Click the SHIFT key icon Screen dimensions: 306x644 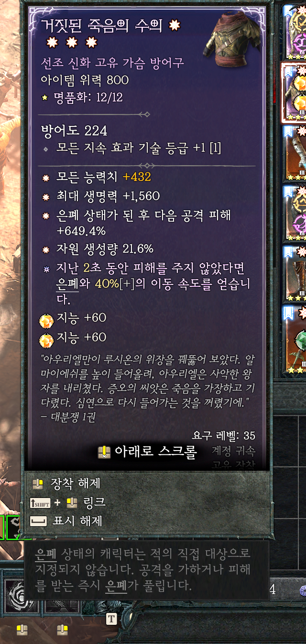click(x=40, y=503)
